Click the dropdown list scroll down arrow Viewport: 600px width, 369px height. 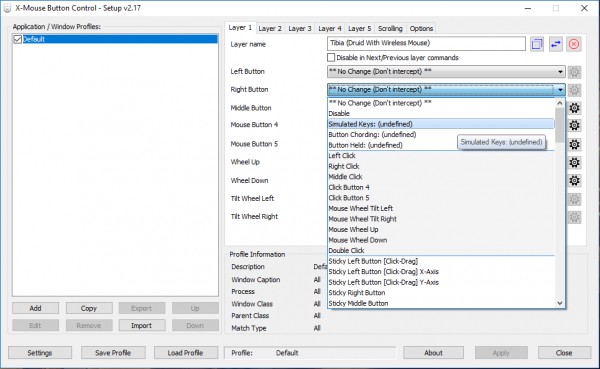pyautogui.click(x=559, y=303)
